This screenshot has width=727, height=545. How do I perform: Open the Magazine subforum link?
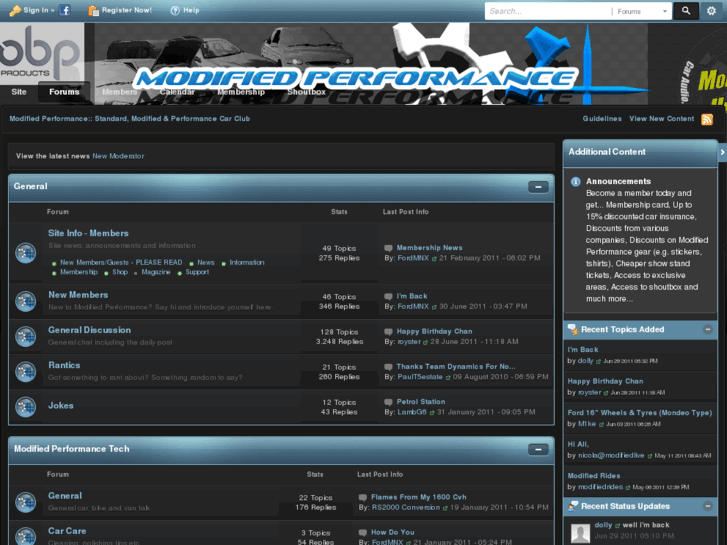pos(156,272)
